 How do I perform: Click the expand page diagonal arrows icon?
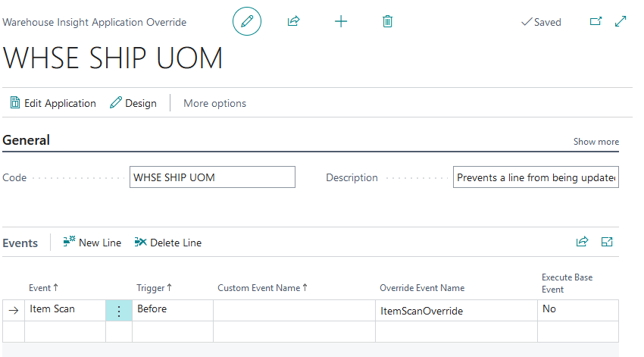tap(621, 22)
